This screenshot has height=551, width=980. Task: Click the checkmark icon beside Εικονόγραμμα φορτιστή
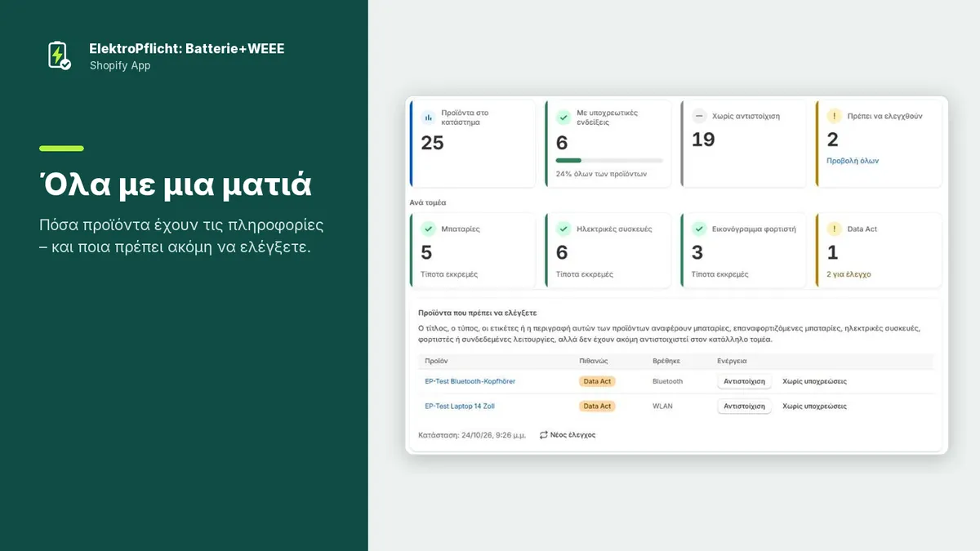(x=699, y=229)
